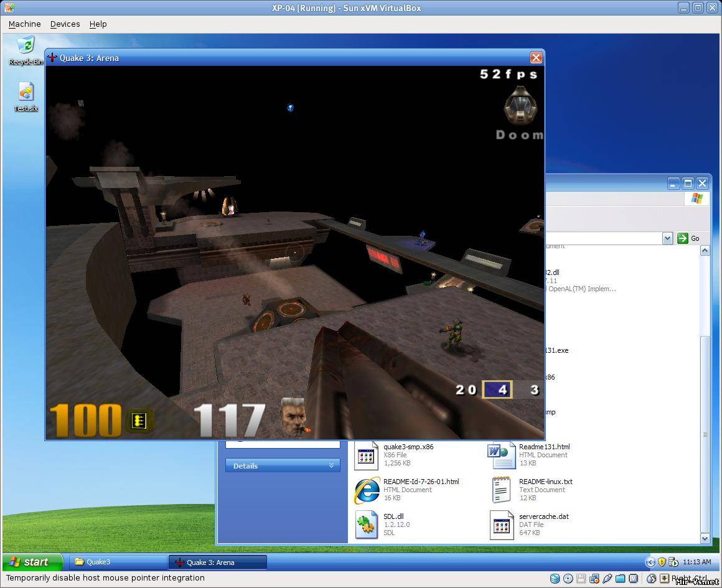This screenshot has width=722, height=588.
Task: Click the Windows XP start button
Action: point(32,562)
